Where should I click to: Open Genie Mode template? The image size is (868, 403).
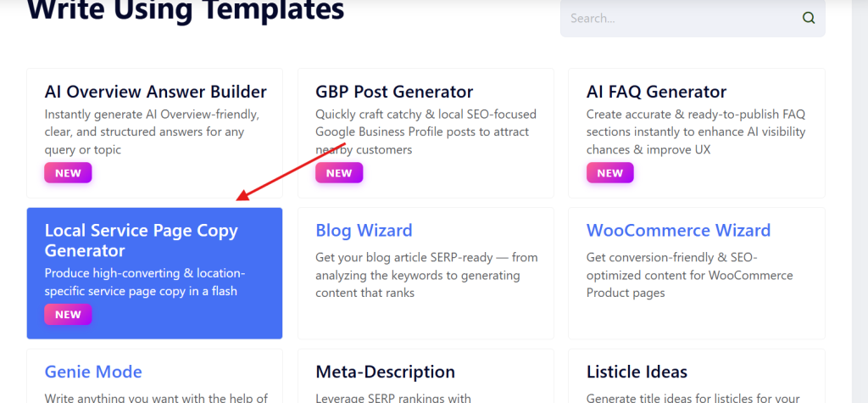(93, 372)
